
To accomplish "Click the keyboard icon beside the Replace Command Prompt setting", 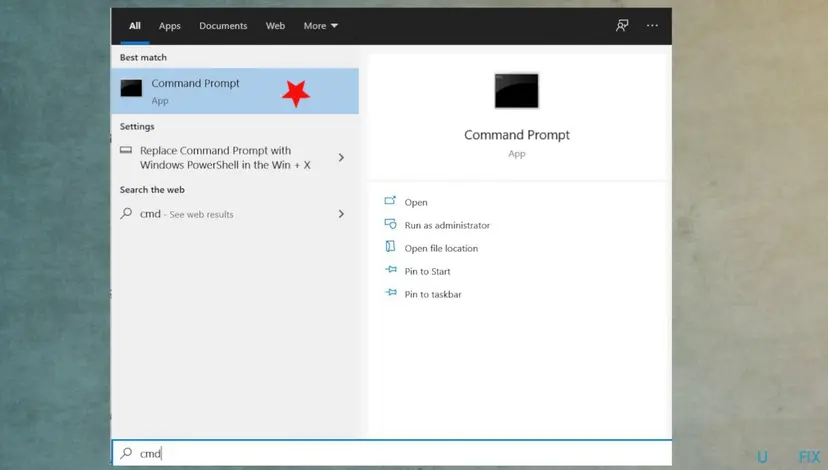I will tap(126, 150).
